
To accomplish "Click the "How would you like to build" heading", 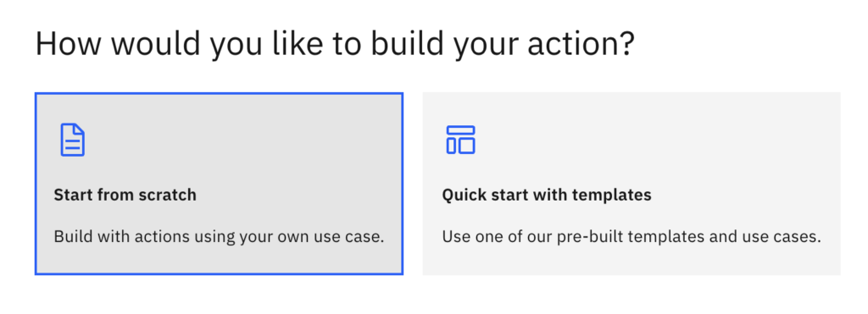I will (334, 45).
